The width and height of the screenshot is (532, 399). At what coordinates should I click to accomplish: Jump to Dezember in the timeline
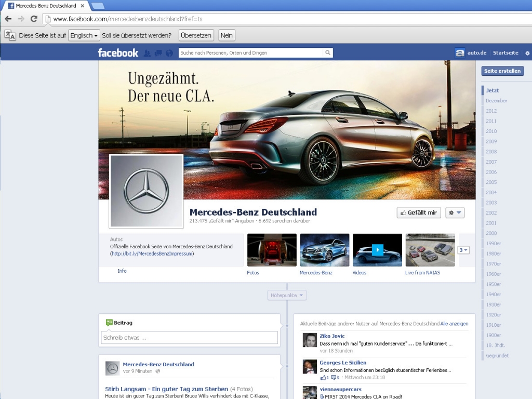click(x=496, y=100)
